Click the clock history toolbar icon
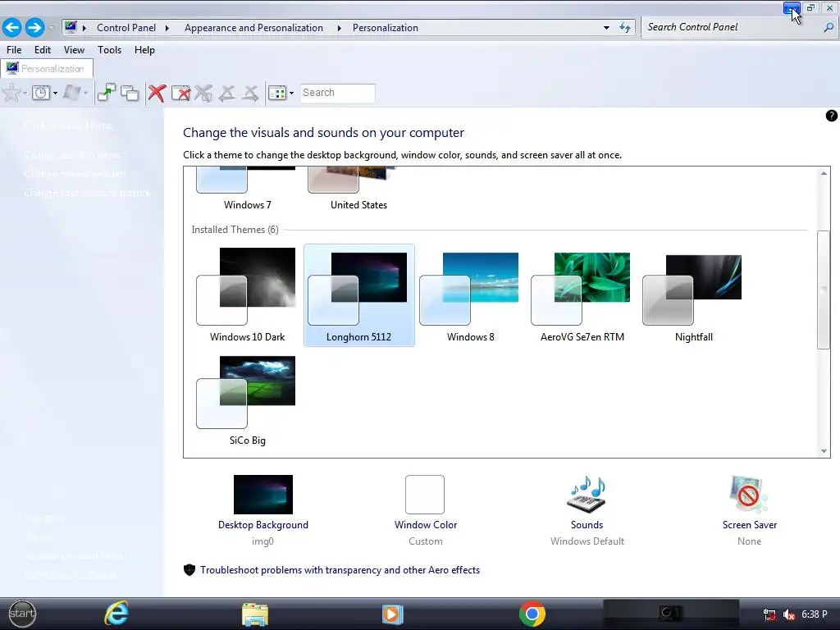Viewport: 840px width, 630px height. 41,93
